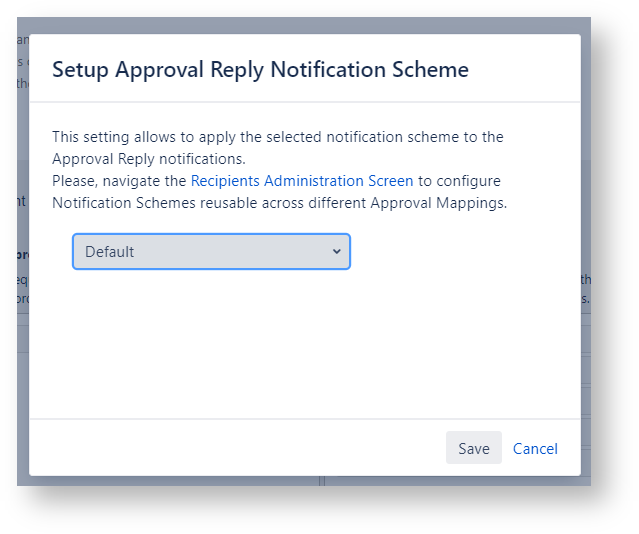
Task: Click the dropdown chevron arrow
Action: coord(336,252)
